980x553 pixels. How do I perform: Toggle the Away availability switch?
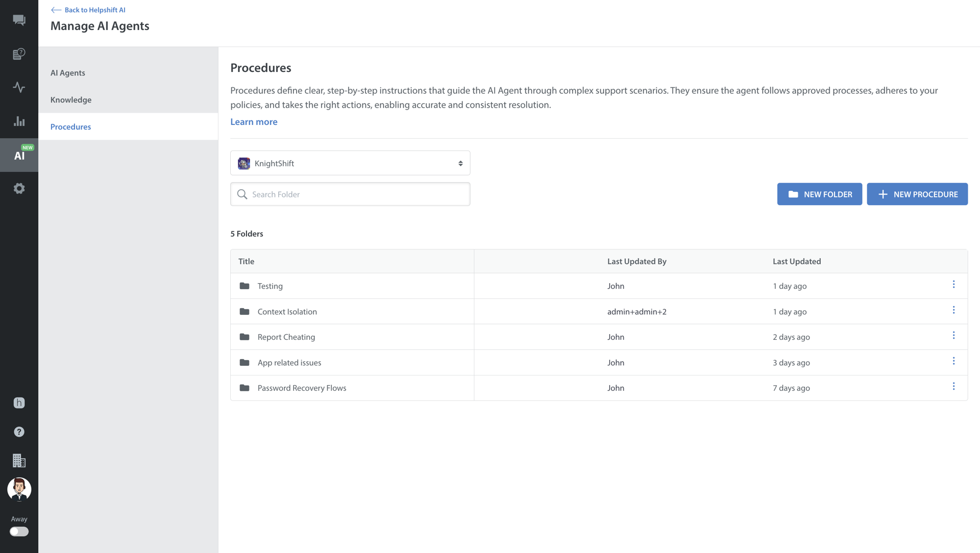(x=19, y=532)
